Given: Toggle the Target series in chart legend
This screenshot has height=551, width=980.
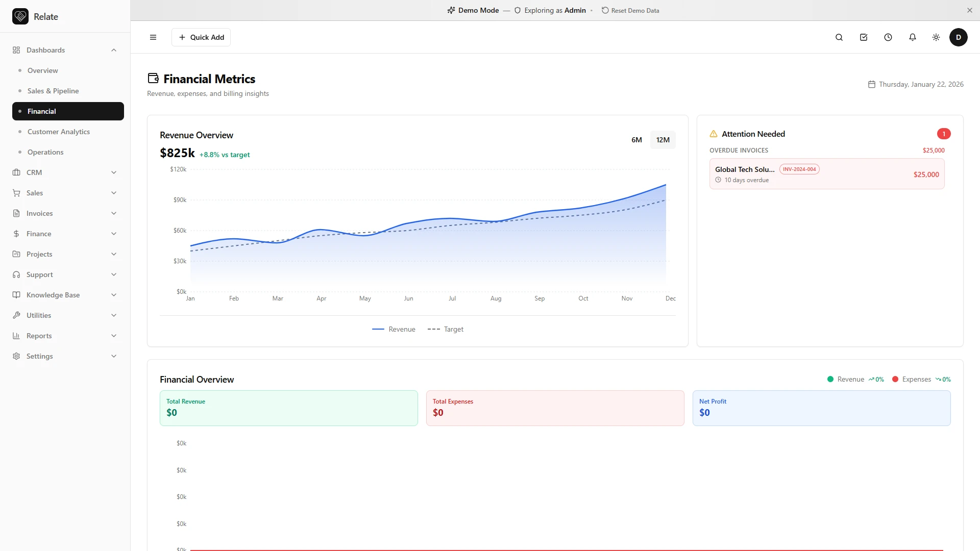Looking at the screenshot, I should (x=446, y=330).
